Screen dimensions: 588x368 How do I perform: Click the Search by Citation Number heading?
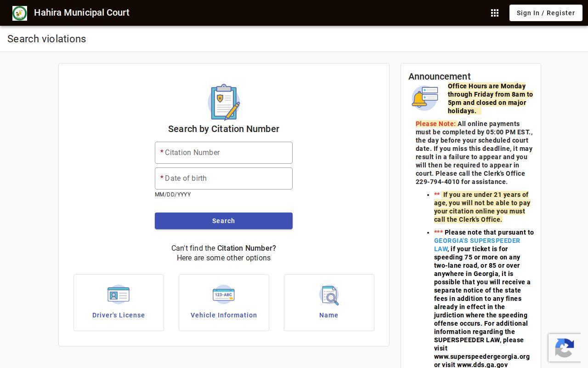224,129
